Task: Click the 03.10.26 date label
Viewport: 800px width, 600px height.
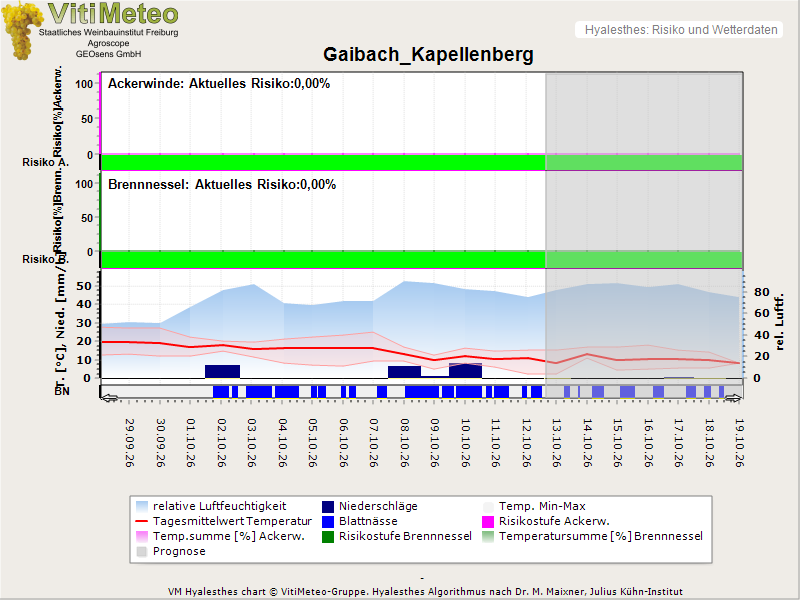Action: pos(252,443)
